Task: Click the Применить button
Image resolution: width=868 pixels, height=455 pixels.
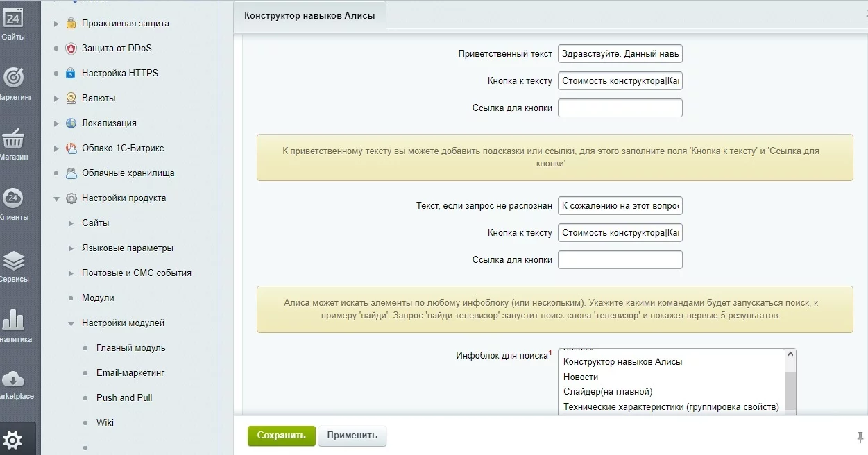Action: [352, 436]
